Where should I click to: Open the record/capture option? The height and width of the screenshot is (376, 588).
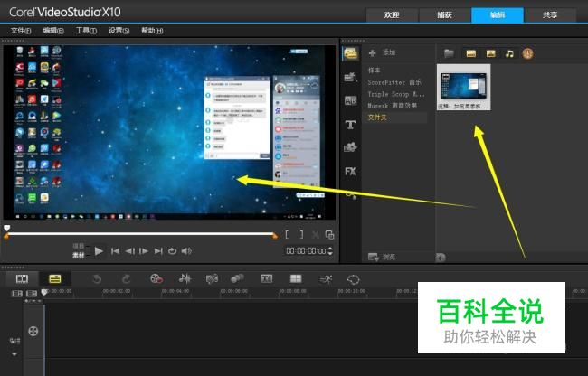coord(156,279)
